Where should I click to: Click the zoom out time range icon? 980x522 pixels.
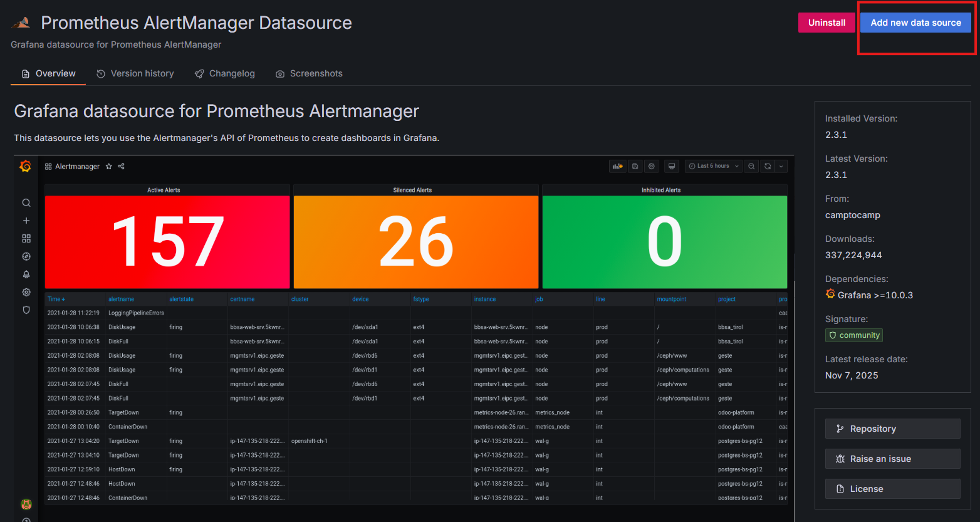(751, 167)
